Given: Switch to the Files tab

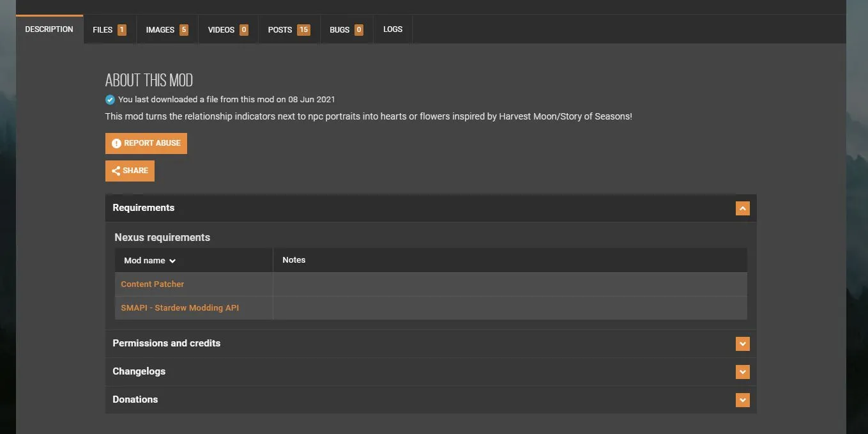Looking at the screenshot, I should (x=103, y=30).
